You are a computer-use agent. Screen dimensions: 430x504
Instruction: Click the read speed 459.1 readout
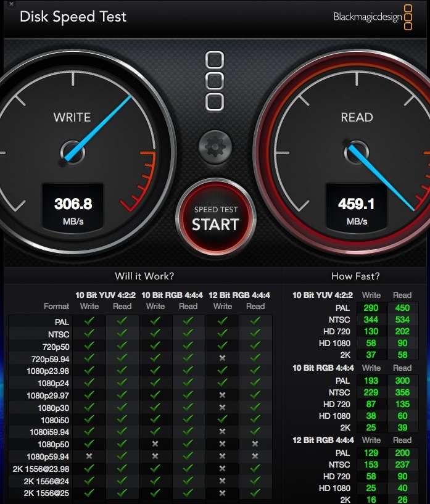(356, 204)
